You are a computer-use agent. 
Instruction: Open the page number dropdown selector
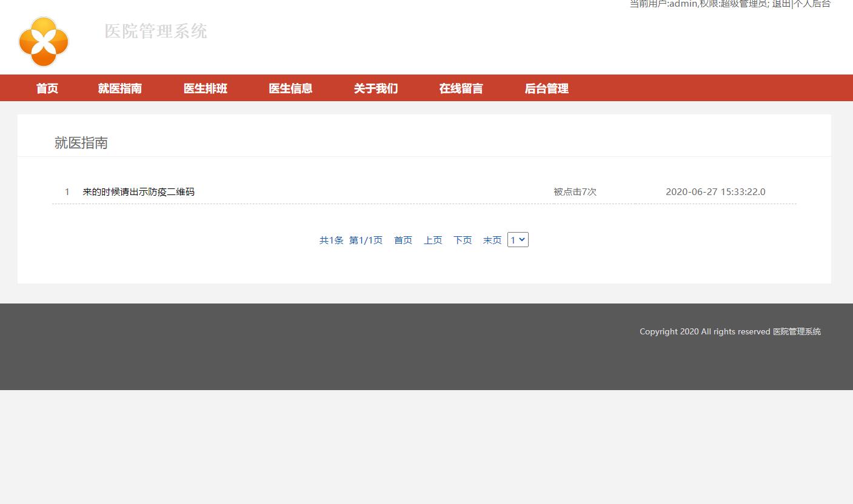pos(518,239)
